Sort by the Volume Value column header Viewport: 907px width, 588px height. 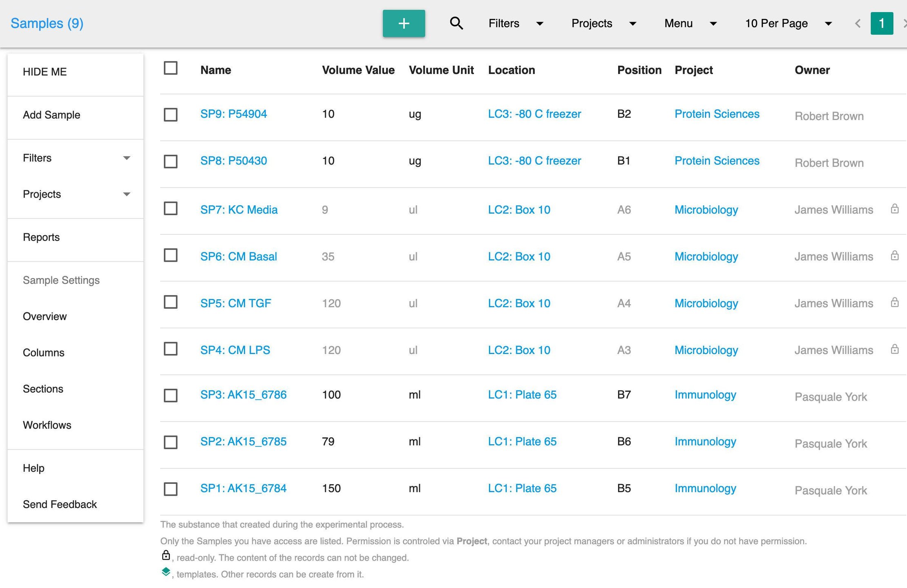click(358, 70)
